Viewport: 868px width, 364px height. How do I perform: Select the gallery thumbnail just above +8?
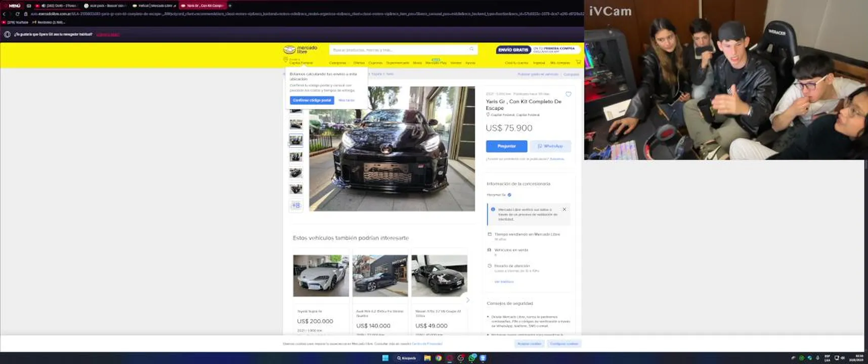296,189
